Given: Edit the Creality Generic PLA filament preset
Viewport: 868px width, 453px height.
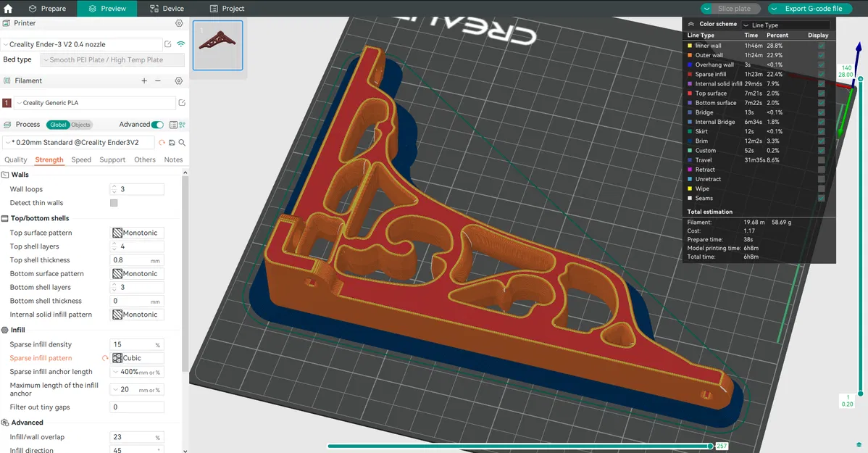Looking at the screenshot, I should tap(182, 102).
